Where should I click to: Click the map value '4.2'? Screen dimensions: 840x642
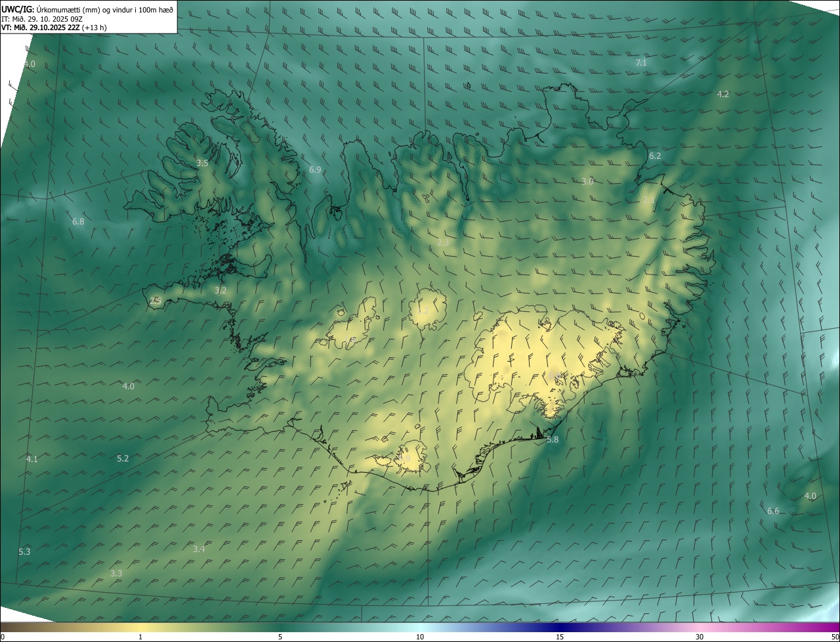723,94
